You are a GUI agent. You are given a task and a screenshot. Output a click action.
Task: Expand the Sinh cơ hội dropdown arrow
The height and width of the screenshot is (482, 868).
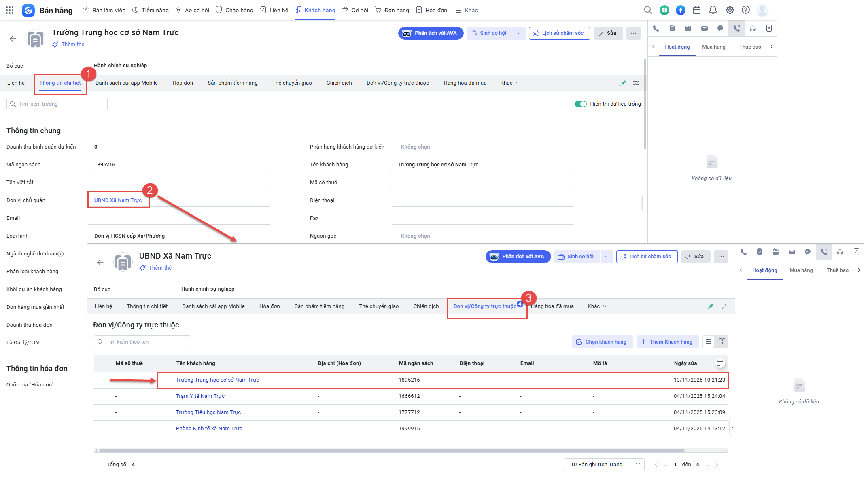click(x=519, y=33)
